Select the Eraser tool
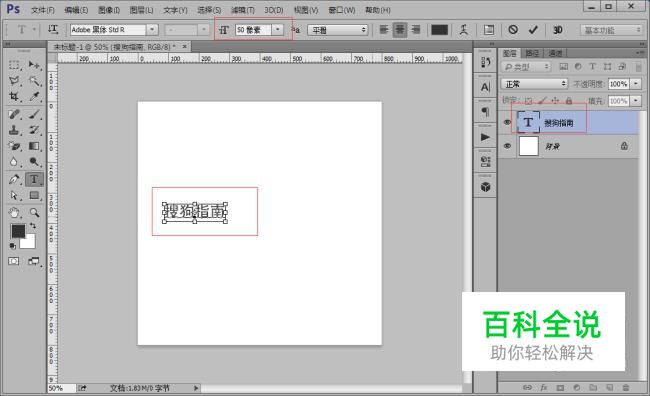 (x=14, y=146)
